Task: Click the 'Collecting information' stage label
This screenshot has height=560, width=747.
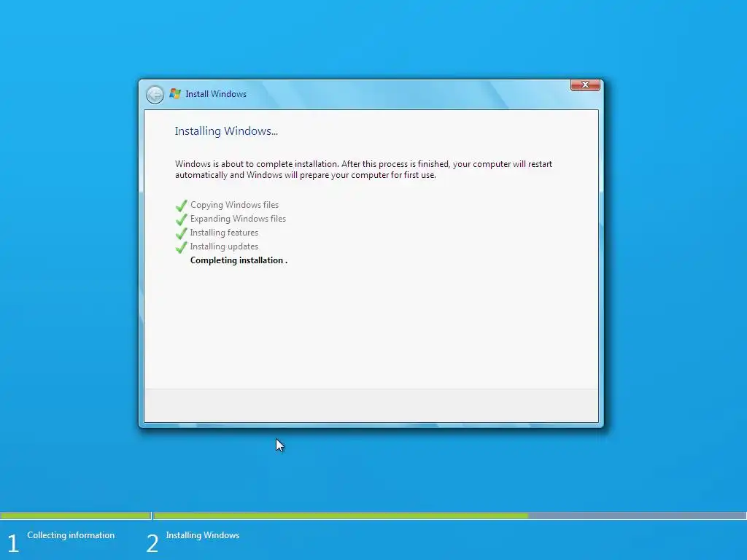Action: click(71, 535)
